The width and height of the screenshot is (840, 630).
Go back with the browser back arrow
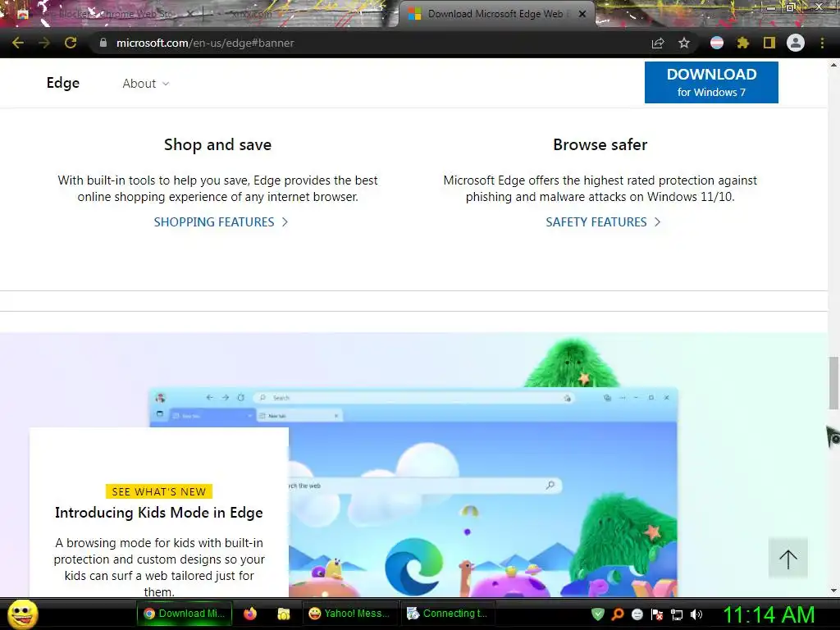coord(18,43)
